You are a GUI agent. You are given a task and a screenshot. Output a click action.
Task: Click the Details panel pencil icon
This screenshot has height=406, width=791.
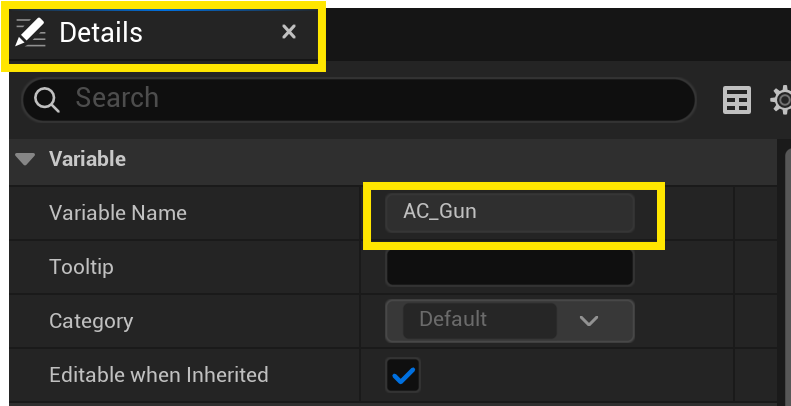[x=31, y=33]
